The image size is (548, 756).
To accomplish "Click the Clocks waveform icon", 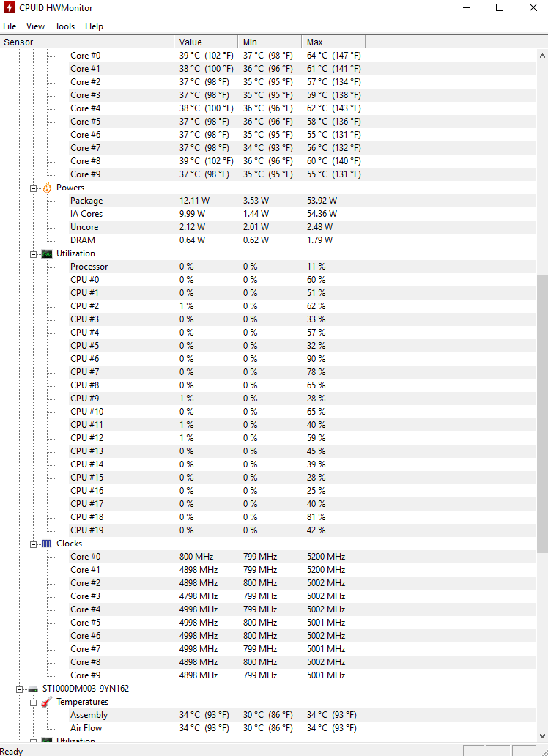I will 47,544.
